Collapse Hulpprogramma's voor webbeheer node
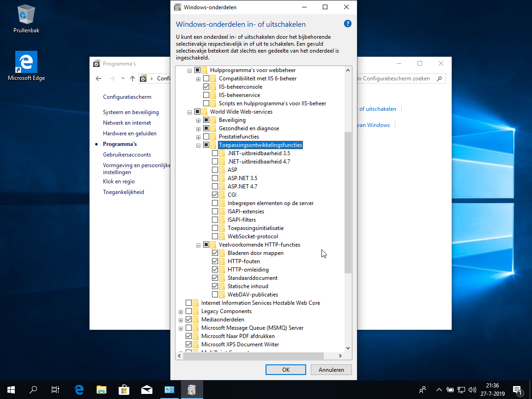Viewport: 532px width, 399px height. point(190,71)
